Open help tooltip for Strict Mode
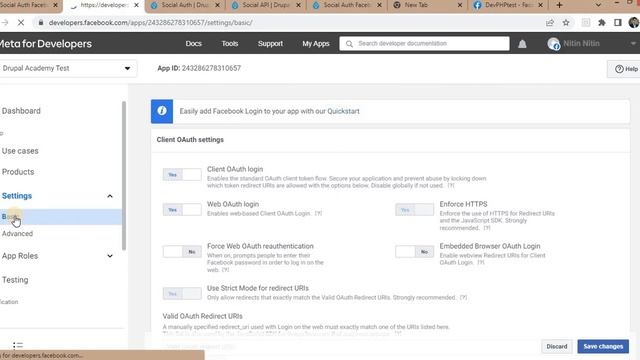640x360 pixels. pyautogui.click(x=464, y=298)
